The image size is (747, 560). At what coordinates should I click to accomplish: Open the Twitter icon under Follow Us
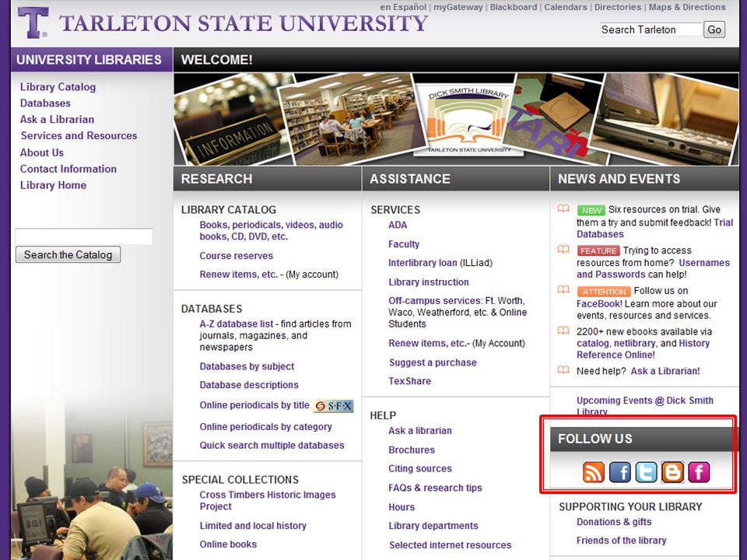point(646,472)
